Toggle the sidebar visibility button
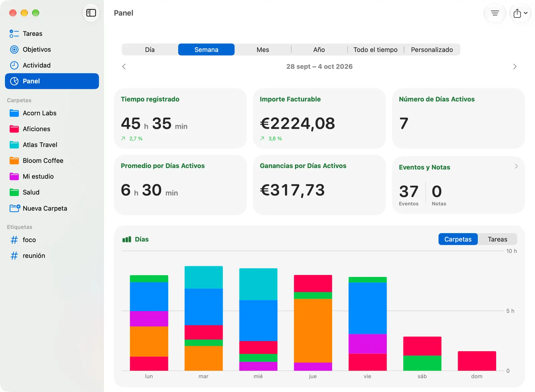This screenshot has height=392, width=535. [91, 13]
